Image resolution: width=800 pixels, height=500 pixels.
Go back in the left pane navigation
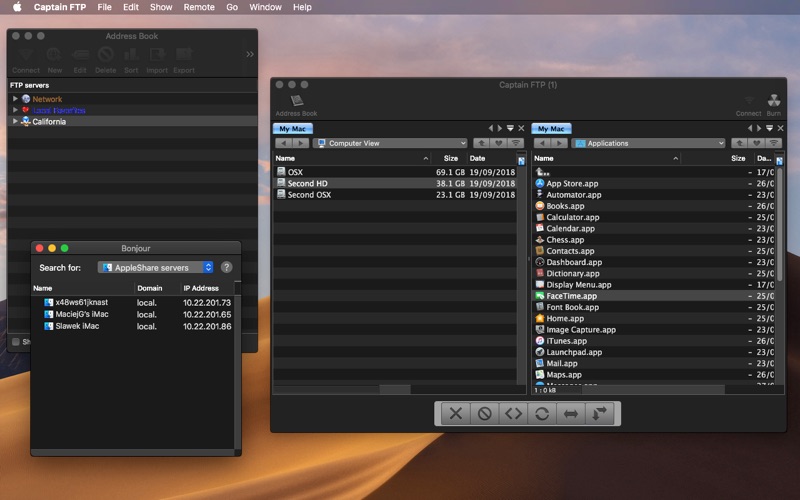(x=284, y=143)
